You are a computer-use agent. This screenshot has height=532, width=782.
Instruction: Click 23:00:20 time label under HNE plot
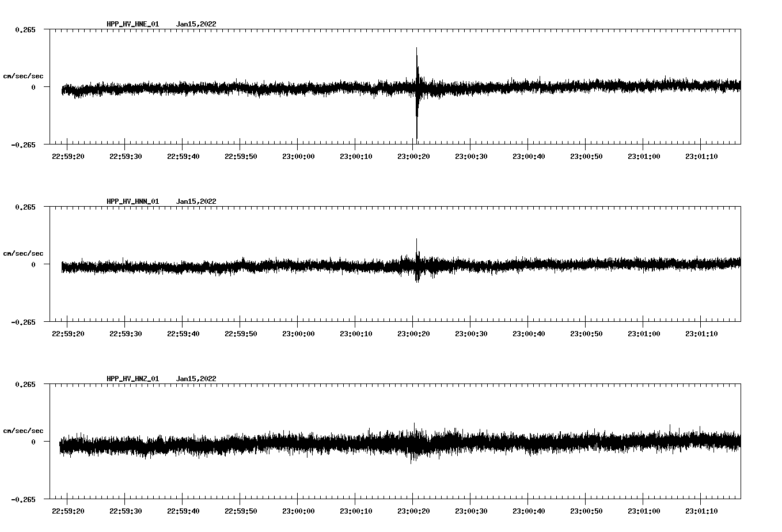pyautogui.click(x=413, y=157)
